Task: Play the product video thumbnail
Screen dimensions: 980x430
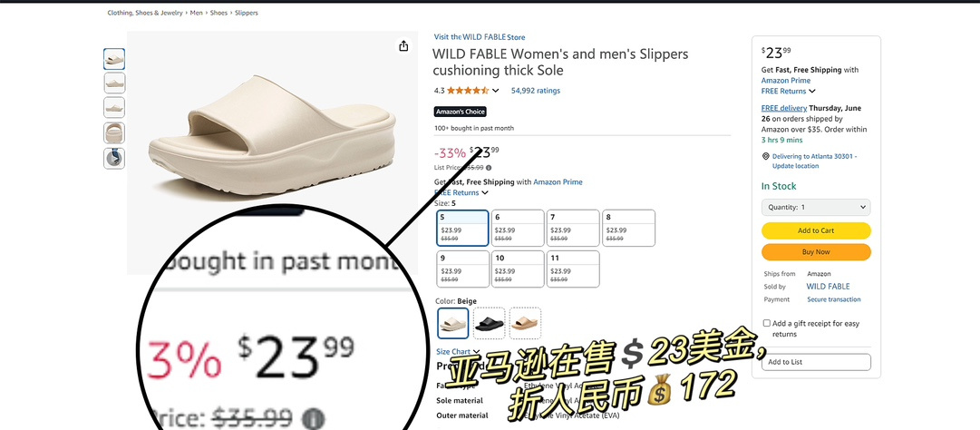Action: [x=113, y=158]
